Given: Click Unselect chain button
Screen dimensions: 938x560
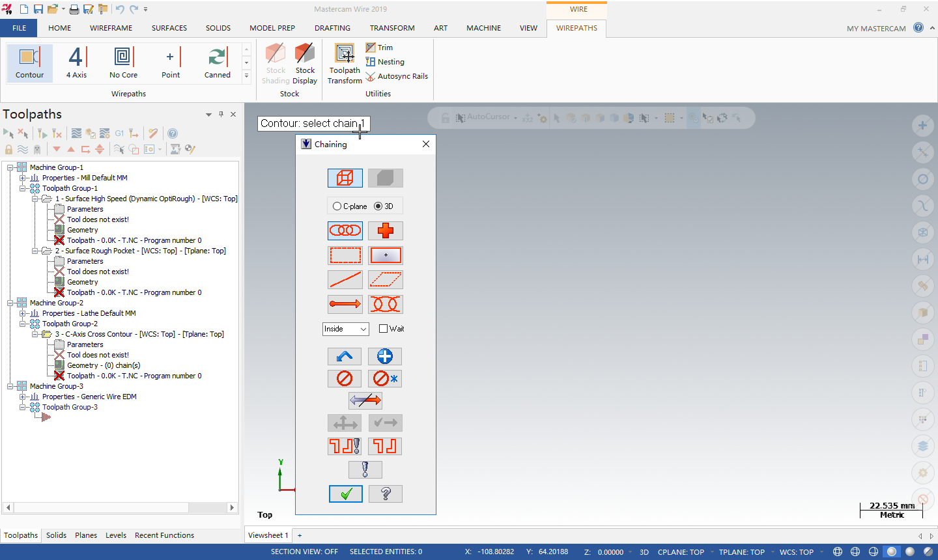Looking at the screenshot, I should [x=345, y=378].
